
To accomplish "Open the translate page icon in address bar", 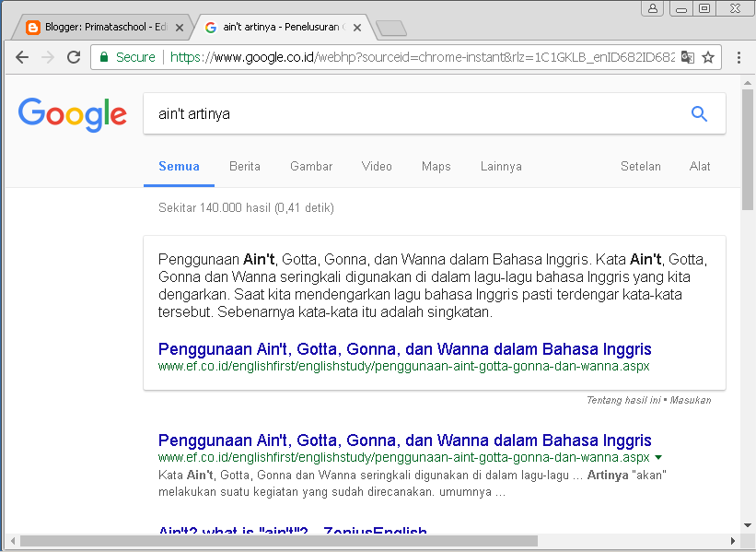I will (x=688, y=57).
